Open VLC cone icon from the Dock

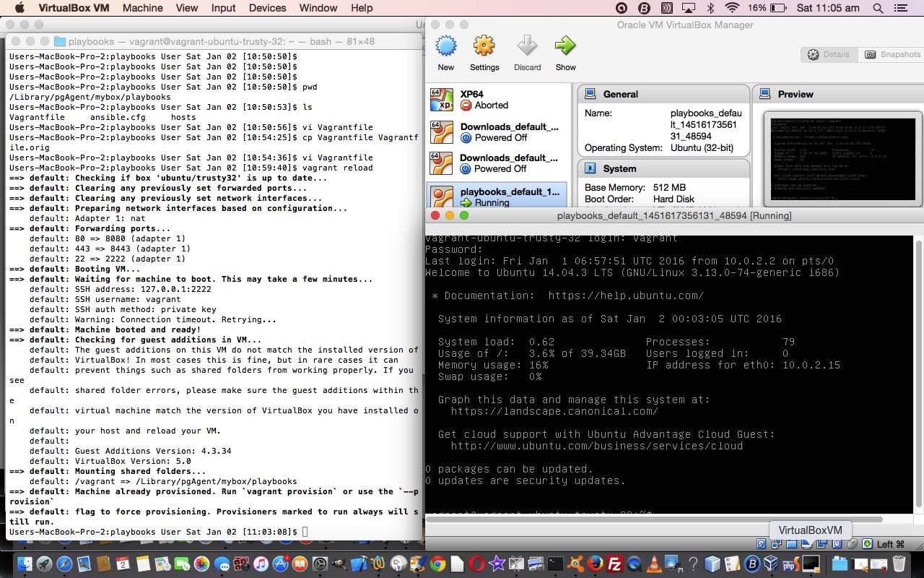654,564
